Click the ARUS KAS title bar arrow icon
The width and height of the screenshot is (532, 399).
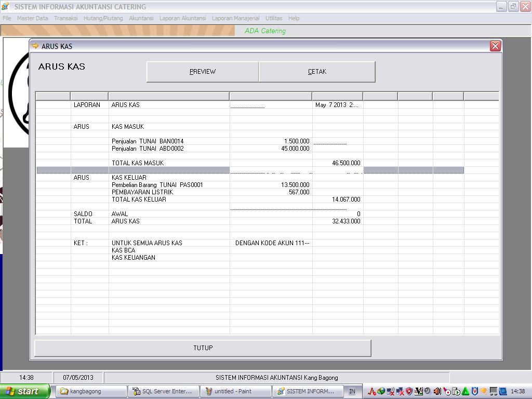[x=35, y=46]
